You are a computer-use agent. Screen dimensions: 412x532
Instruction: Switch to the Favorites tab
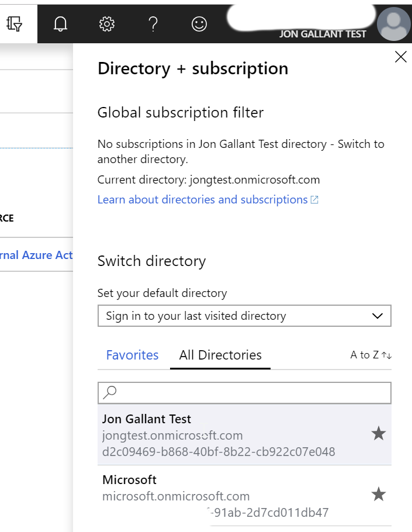click(x=132, y=355)
